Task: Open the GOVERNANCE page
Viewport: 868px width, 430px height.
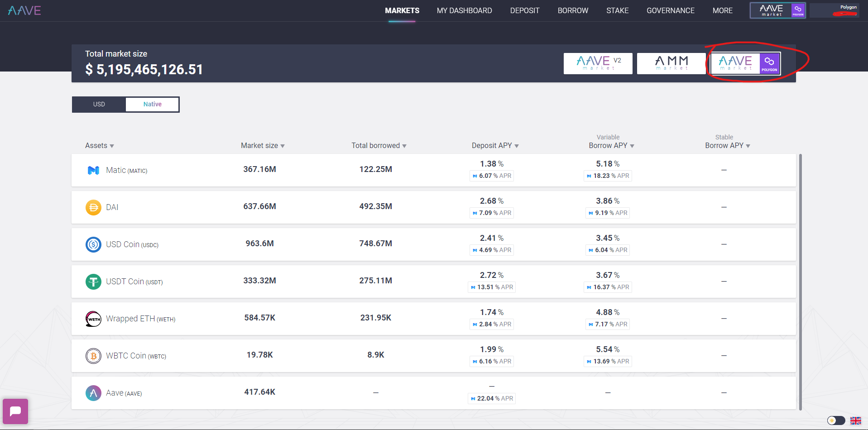Action: [x=670, y=10]
